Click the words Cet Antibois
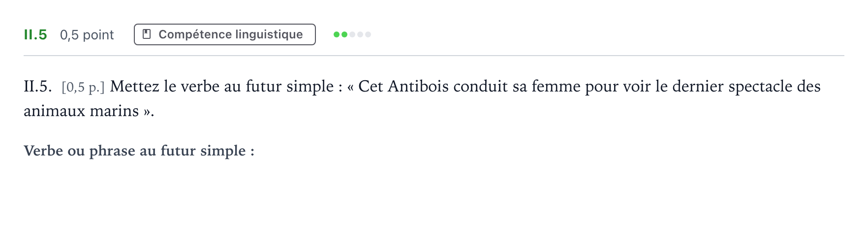868x250 pixels. [x=403, y=86]
